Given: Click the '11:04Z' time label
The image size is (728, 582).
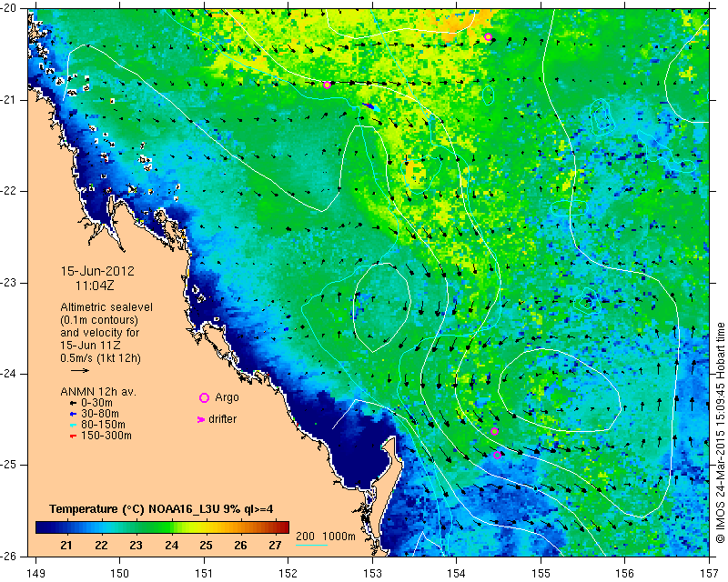Looking at the screenshot, I should pos(95,286).
